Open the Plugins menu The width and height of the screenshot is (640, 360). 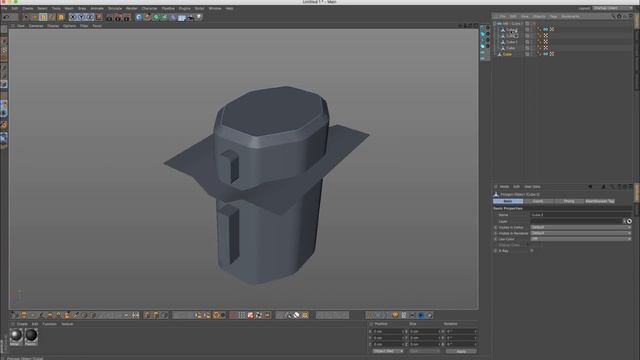184,8
